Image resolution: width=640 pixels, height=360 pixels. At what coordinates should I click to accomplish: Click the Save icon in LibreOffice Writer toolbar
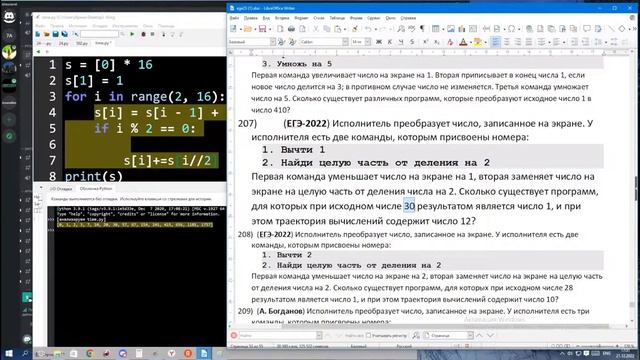[x=262, y=29]
